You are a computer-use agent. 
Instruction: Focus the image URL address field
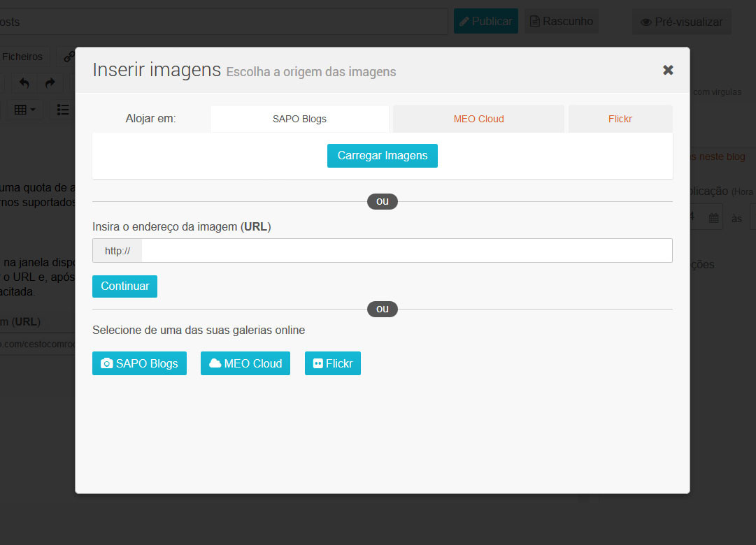pos(406,251)
